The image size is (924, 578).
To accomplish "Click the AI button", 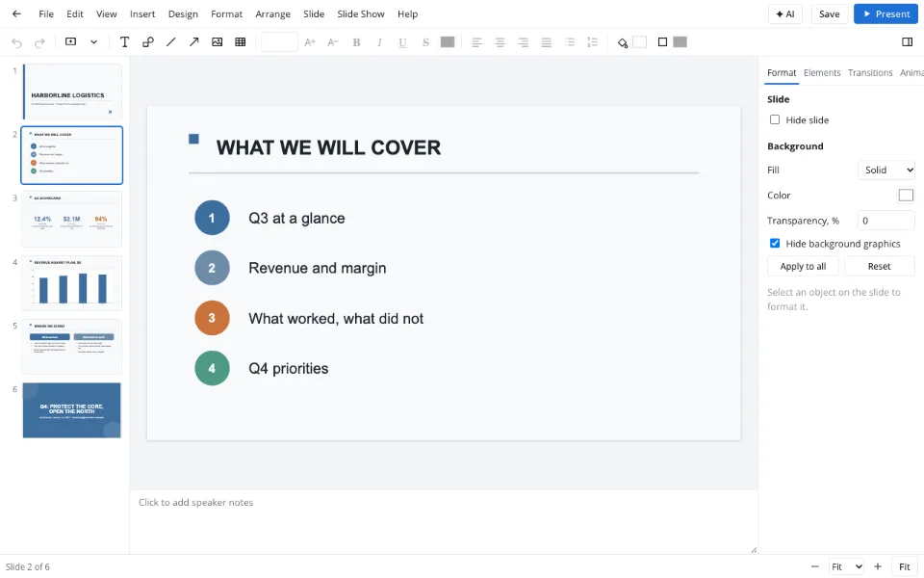I will 785,13.
